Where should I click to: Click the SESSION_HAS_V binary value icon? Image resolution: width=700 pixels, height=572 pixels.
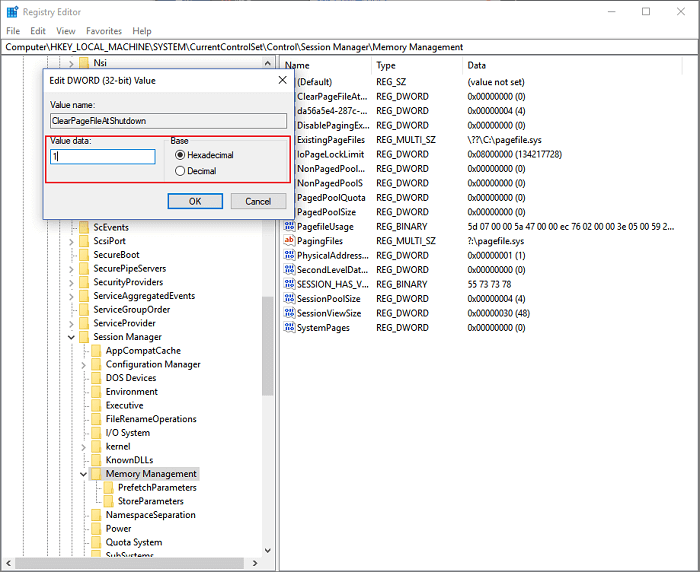pos(289,284)
